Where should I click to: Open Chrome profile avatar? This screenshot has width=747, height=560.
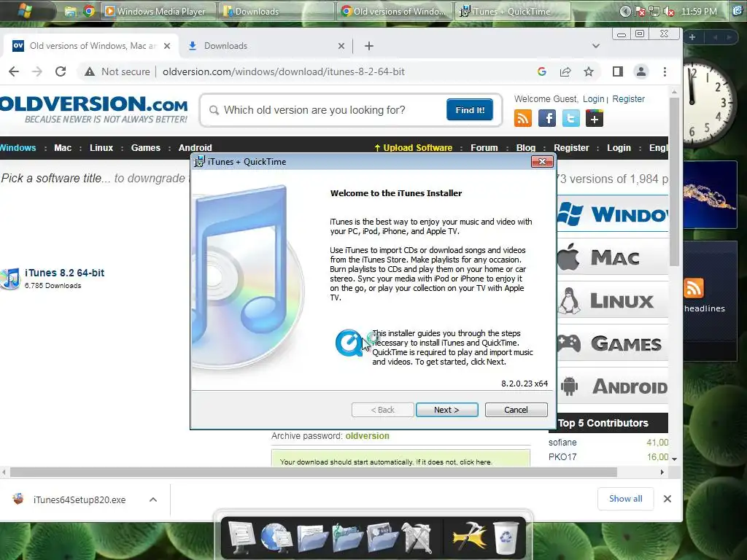tap(641, 71)
